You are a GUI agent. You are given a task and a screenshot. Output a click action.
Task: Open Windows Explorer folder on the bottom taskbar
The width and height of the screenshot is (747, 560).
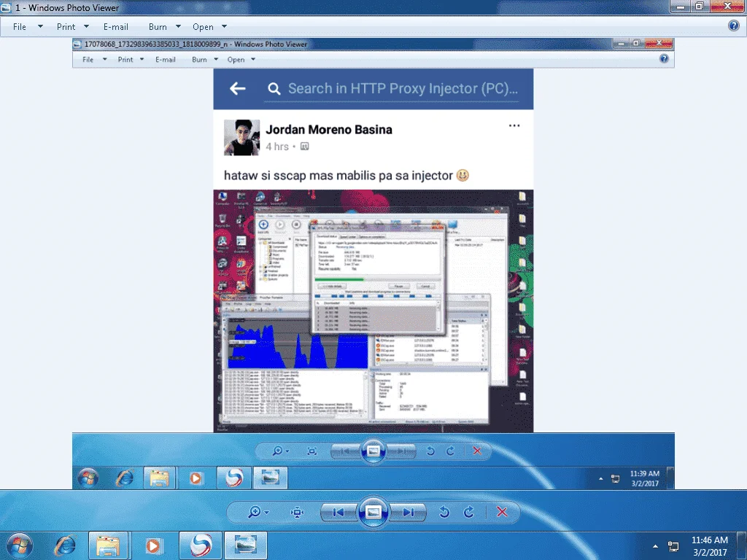click(x=108, y=545)
